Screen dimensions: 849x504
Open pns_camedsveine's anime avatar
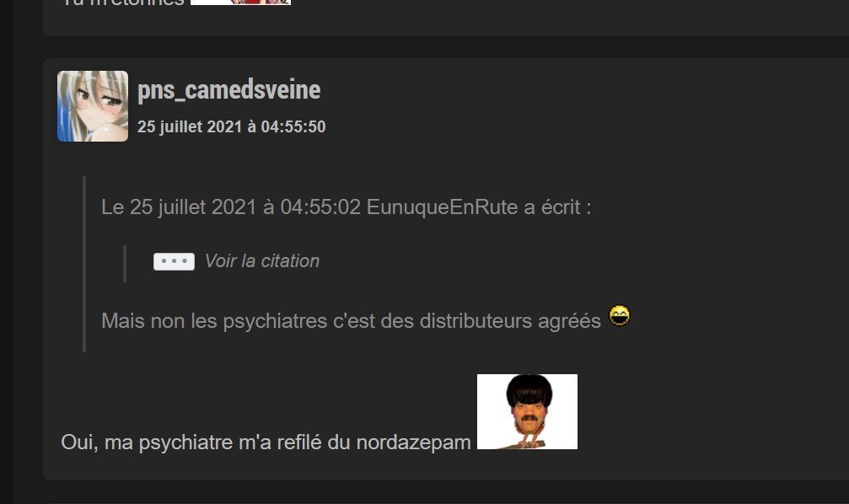pyautogui.click(x=93, y=106)
